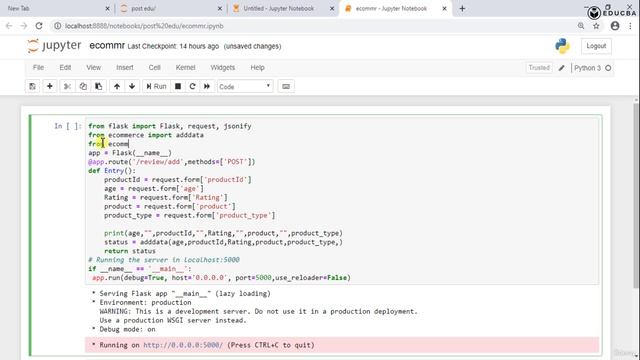Open a new browser tab
This screenshot has height=360, width=640.
coord(462,9)
